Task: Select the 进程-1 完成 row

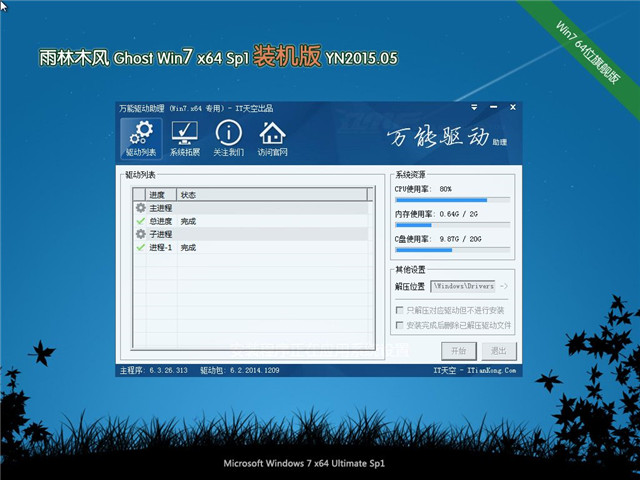Action: (251, 247)
